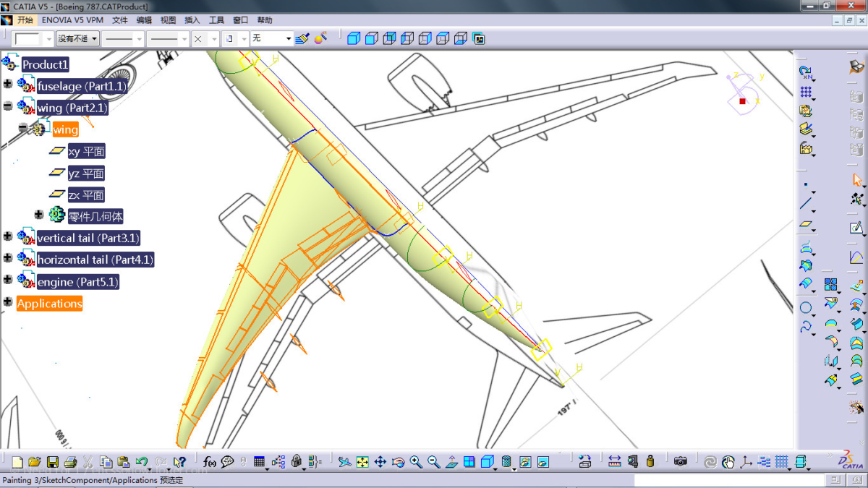The height and width of the screenshot is (488, 868).
Task: Click the Normal View icon
Action: (x=451, y=461)
